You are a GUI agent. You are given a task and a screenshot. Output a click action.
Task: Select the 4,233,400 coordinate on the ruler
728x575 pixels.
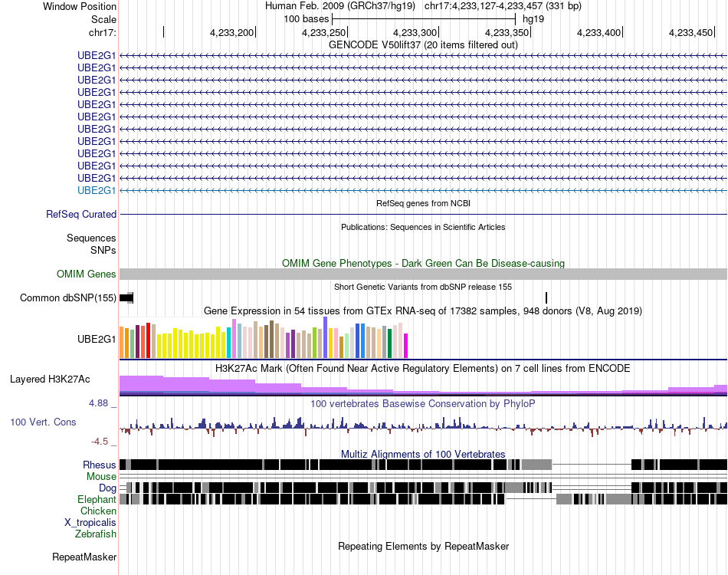(599, 32)
